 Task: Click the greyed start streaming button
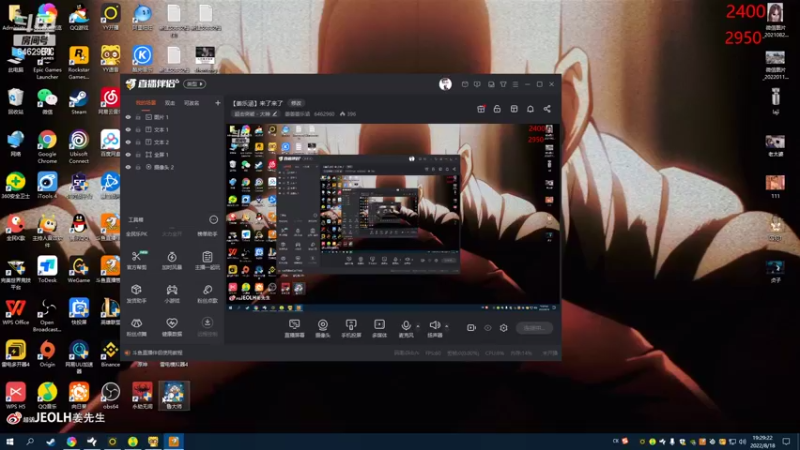tap(534, 328)
